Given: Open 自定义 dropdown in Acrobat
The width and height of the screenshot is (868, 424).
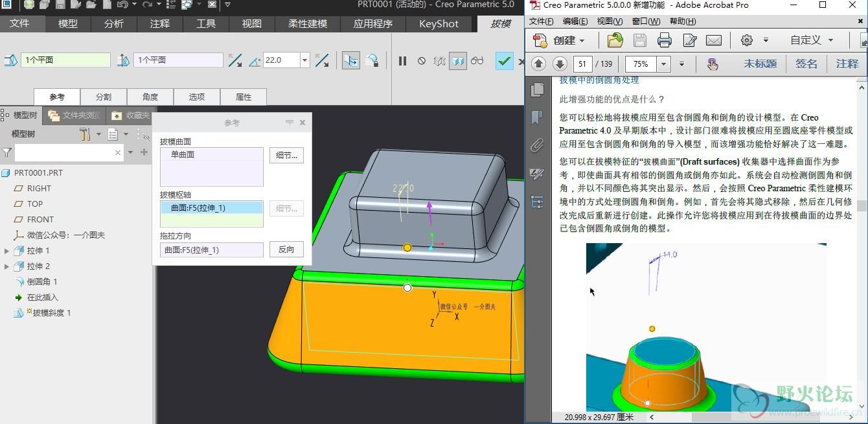Looking at the screenshot, I should click(811, 40).
